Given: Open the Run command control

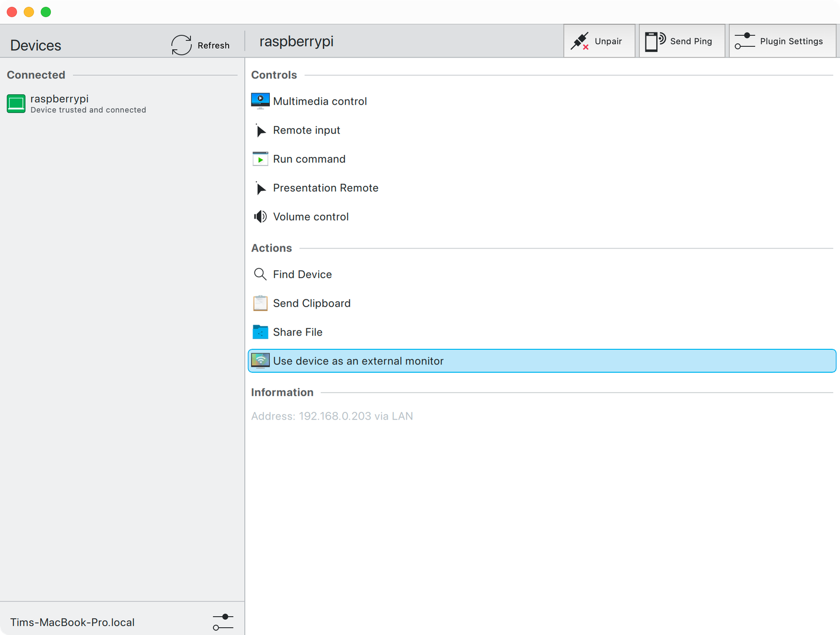Looking at the screenshot, I should [309, 159].
